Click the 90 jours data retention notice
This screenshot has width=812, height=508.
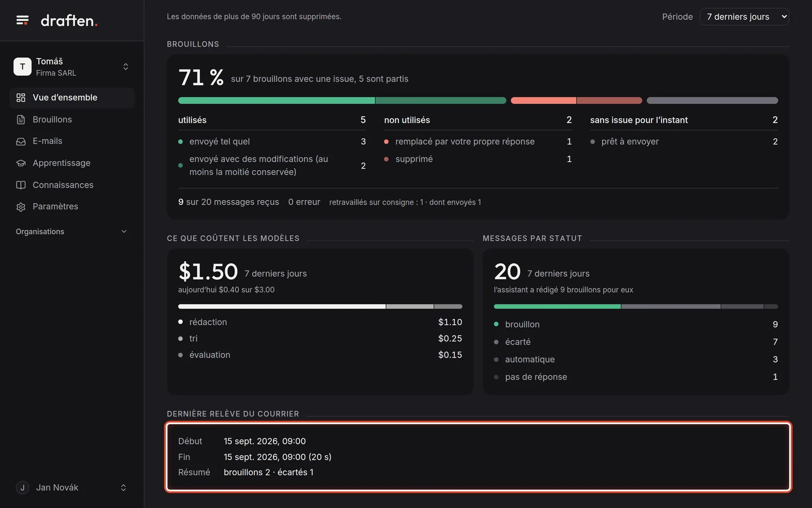coord(254,17)
